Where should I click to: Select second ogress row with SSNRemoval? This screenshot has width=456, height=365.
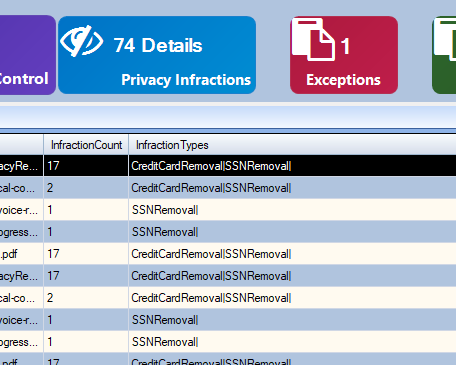228,342
